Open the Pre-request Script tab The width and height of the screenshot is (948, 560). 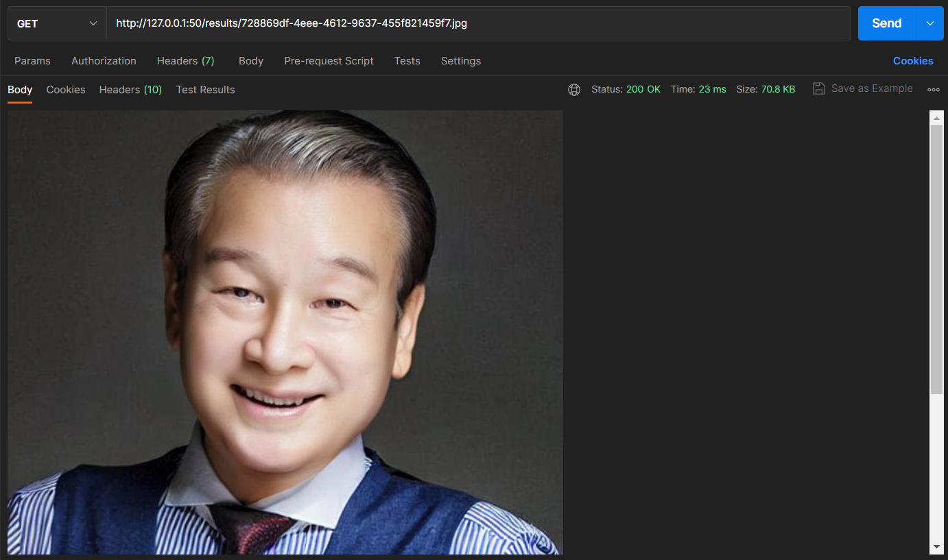[329, 61]
